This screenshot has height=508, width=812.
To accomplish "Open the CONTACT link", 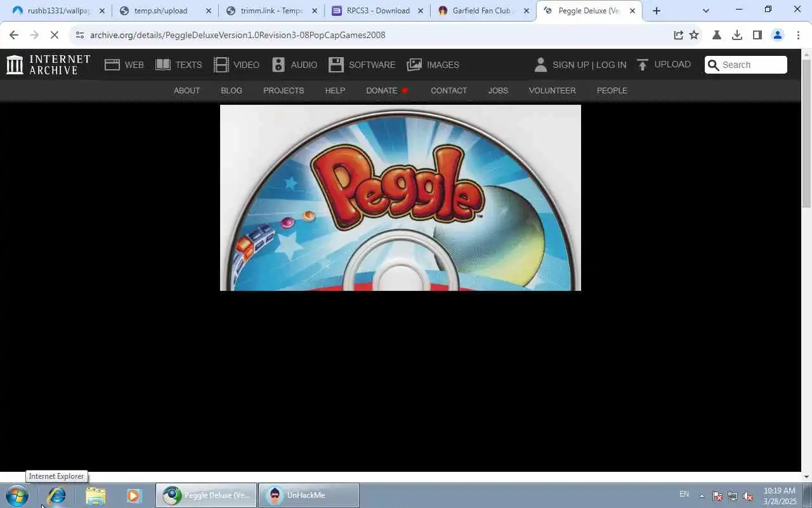I will (449, 91).
